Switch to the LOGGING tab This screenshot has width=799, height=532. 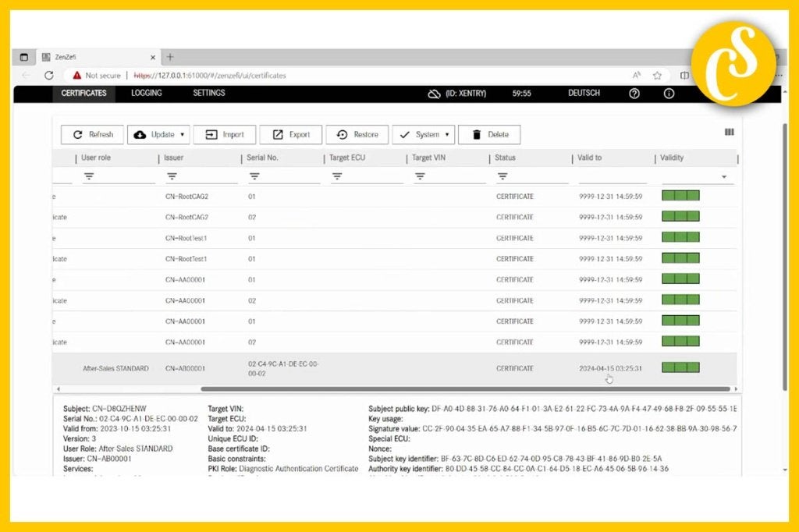point(146,94)
